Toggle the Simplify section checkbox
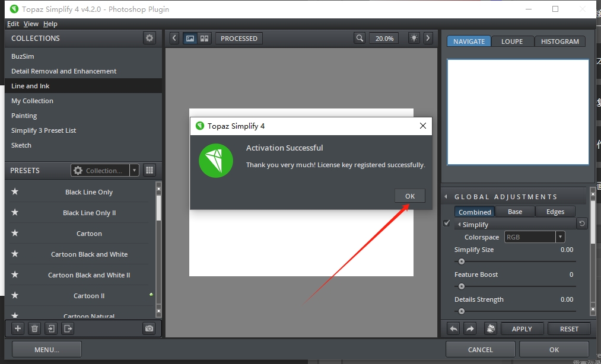Image resolution: width=601 pixels, height=364 pixels. pyautogui.click(x=447, y=223)
